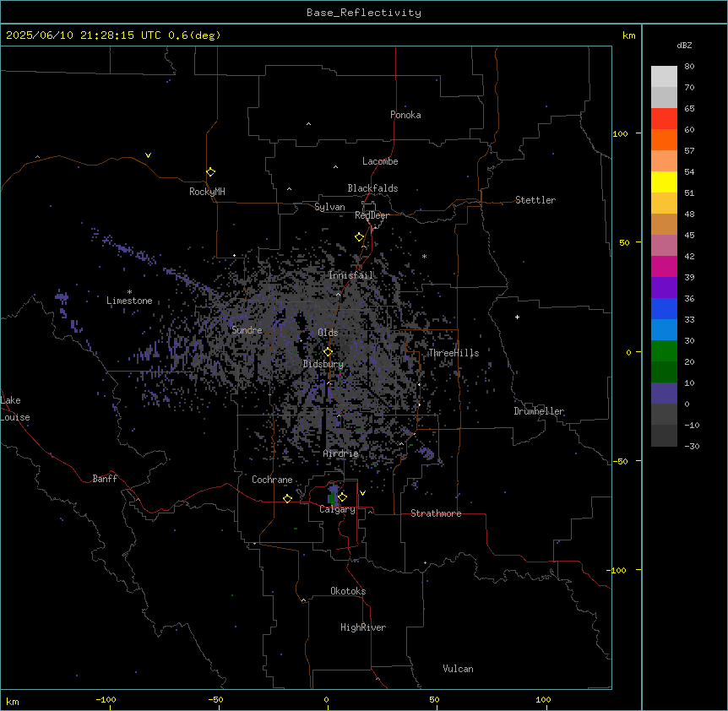The width and height of the screenshot is (728, 711).
Task: Click the asterisk marker above Limestone
Action: point(129,292)
